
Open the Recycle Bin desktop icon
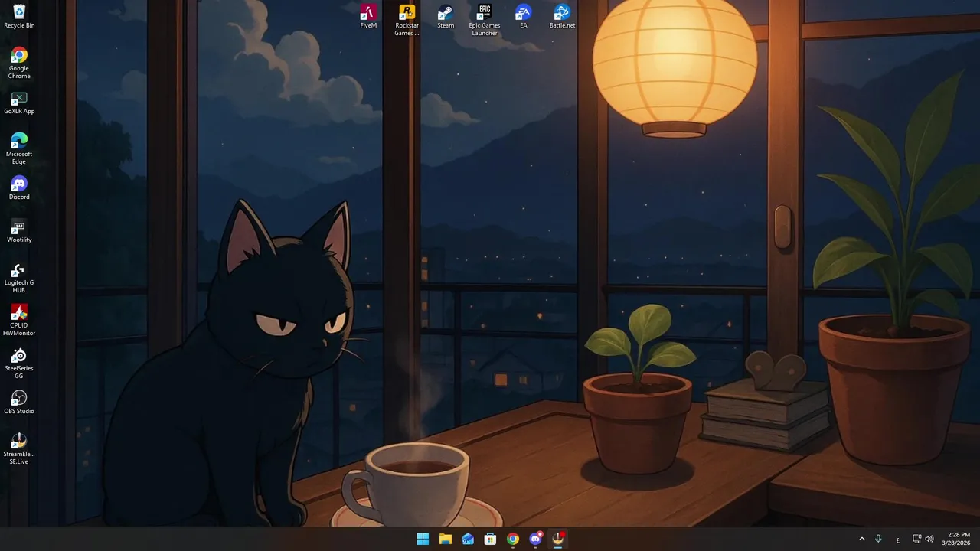pos(19,17)
